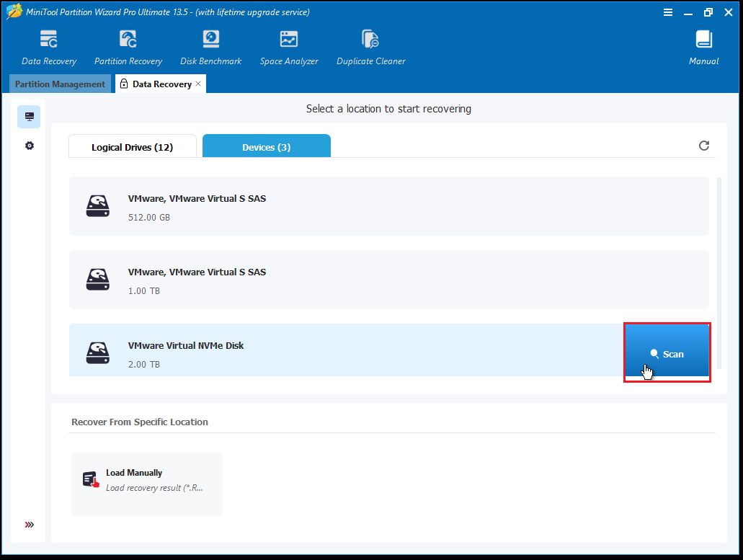Expand the sidebar with double-arrow icon
743x560 pixels.
tap(30, 525)
